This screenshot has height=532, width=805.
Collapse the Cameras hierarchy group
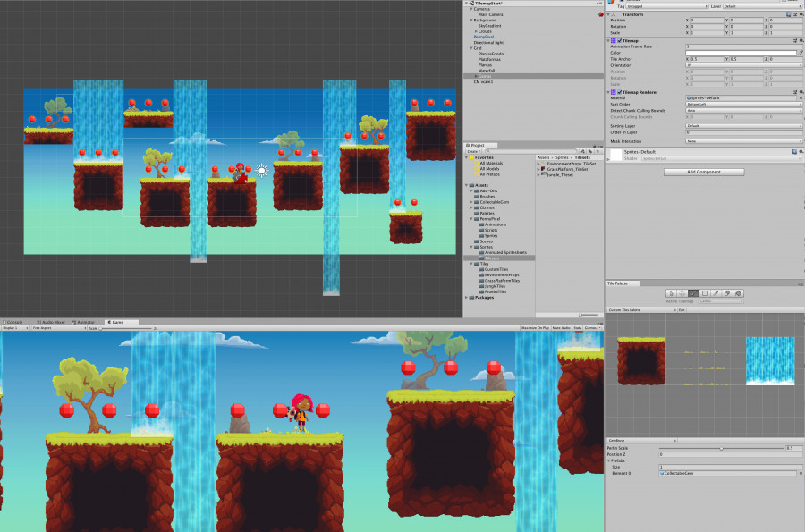[x=471, y=9]
